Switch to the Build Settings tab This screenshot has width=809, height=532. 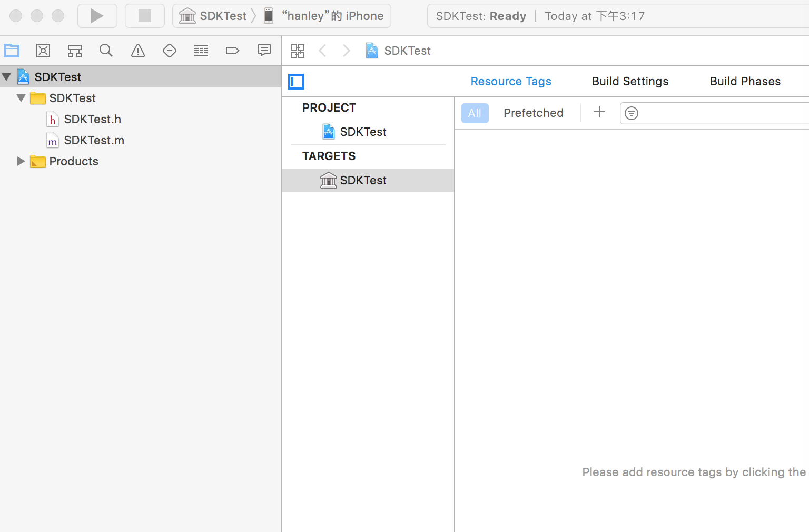(x=630, y=81)
